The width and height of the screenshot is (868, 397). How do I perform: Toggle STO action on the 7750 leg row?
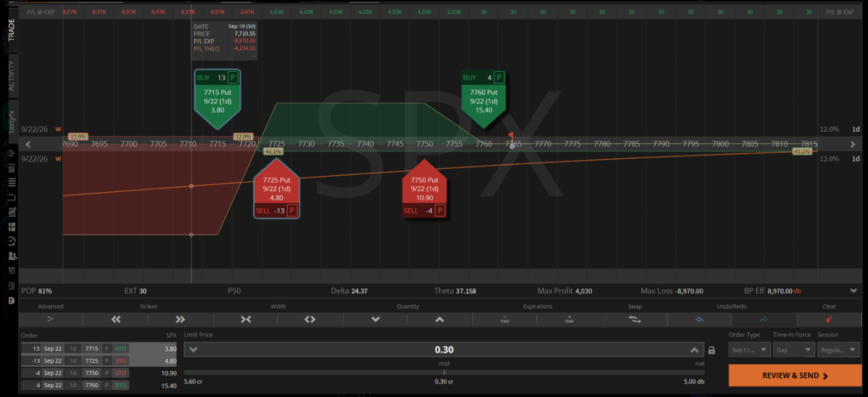tap(120, 373)
